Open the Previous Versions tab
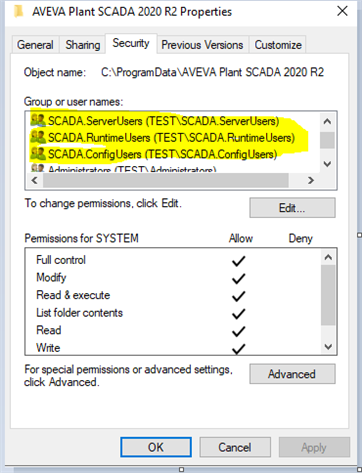The image size is (362, 473). pyautogui.click(x=202, y=45)
